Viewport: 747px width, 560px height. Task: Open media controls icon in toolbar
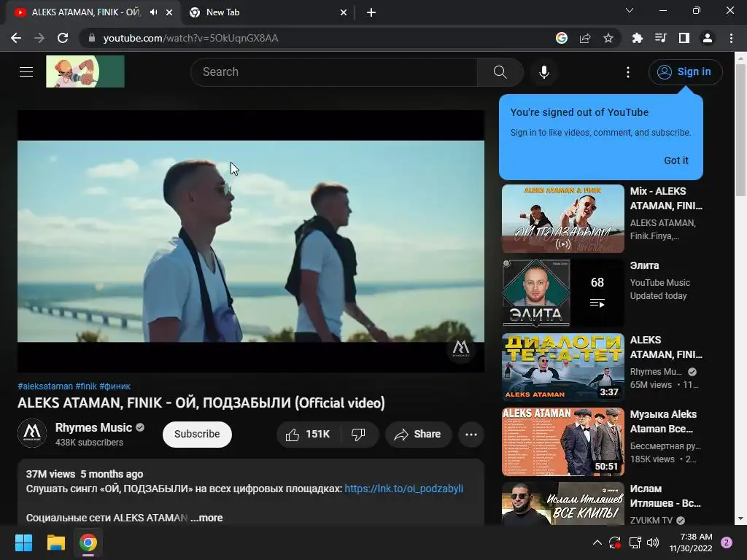tap(660, 38)
